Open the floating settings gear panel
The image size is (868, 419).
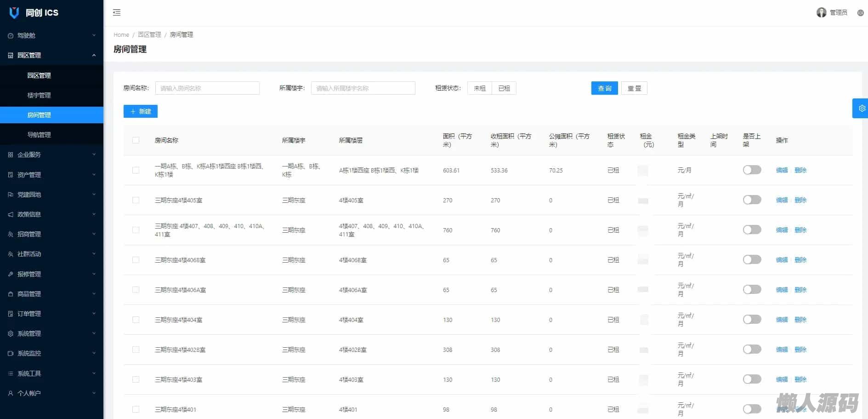click(x=861, y=109)
